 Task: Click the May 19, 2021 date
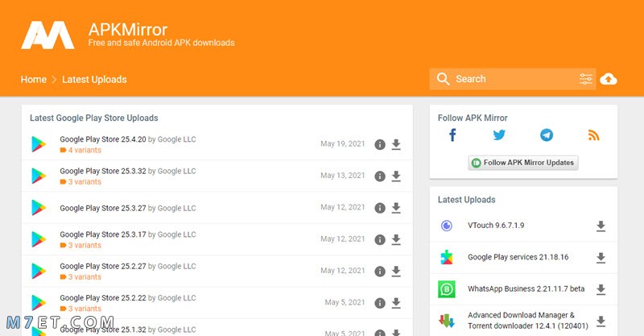[x=343, y=144]
